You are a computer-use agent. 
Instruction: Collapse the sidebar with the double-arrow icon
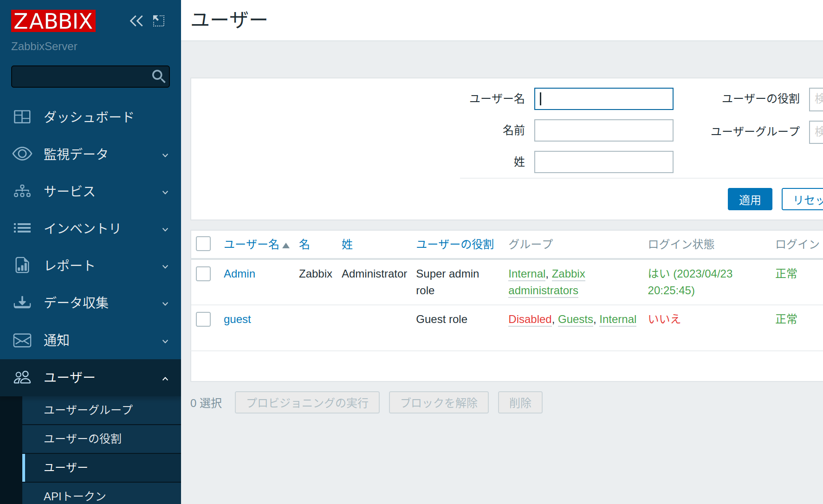coord(136,20)
